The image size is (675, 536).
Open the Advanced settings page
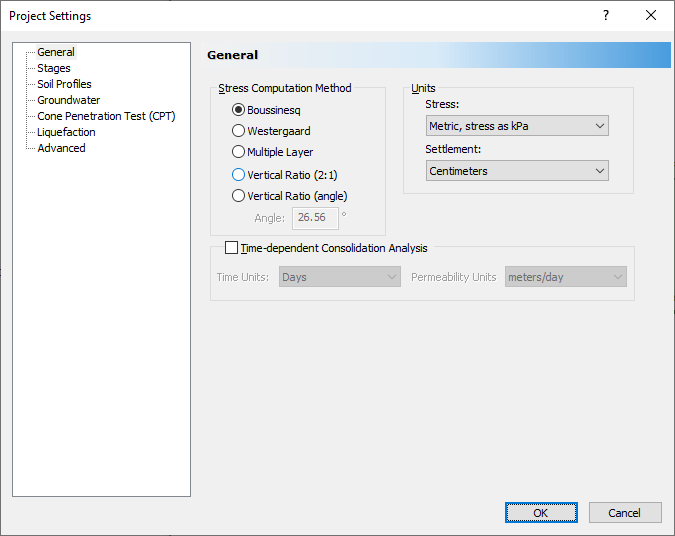(x=61, y=148)
